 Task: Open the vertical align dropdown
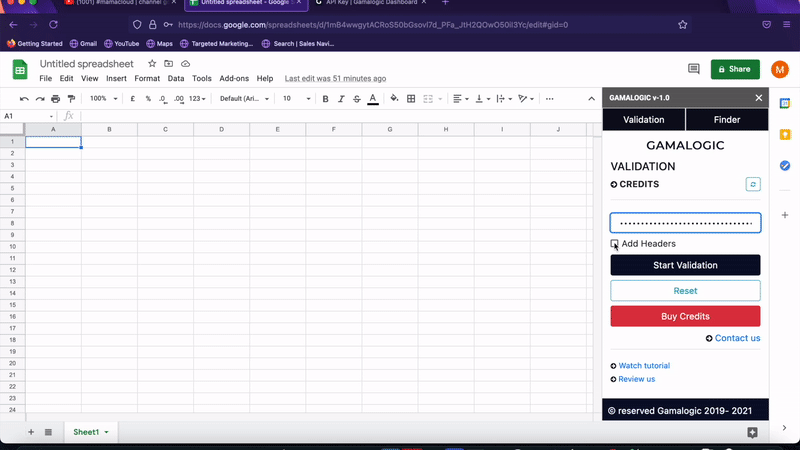coord(482,98)
